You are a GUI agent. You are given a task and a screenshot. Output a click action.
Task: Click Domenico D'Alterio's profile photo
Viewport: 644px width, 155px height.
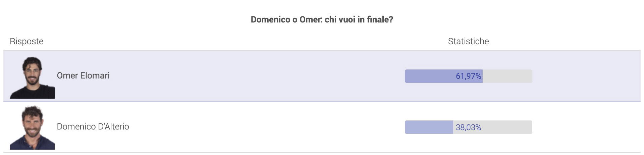point(32,128)
